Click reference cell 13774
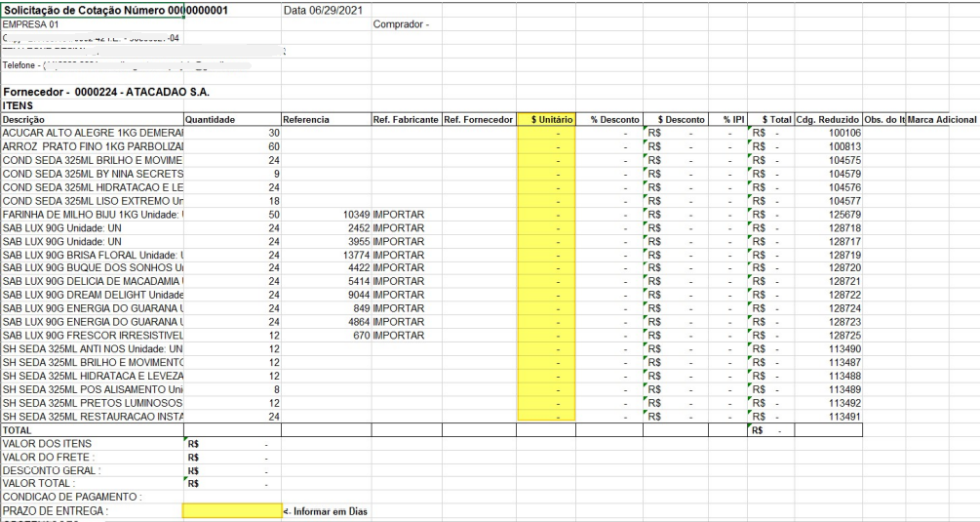Viewport: 980px width, 522px height. click(327, 255)
